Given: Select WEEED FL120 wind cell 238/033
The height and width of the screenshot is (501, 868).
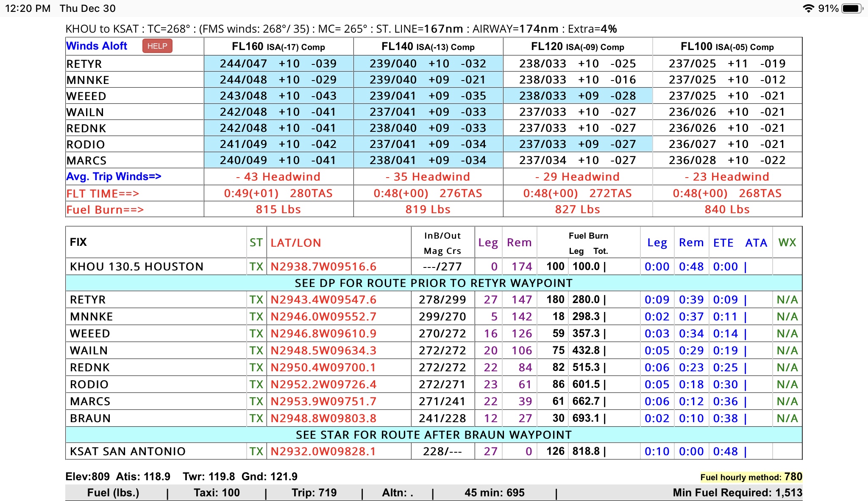Looking at the screenshot, I should [578, 96].
